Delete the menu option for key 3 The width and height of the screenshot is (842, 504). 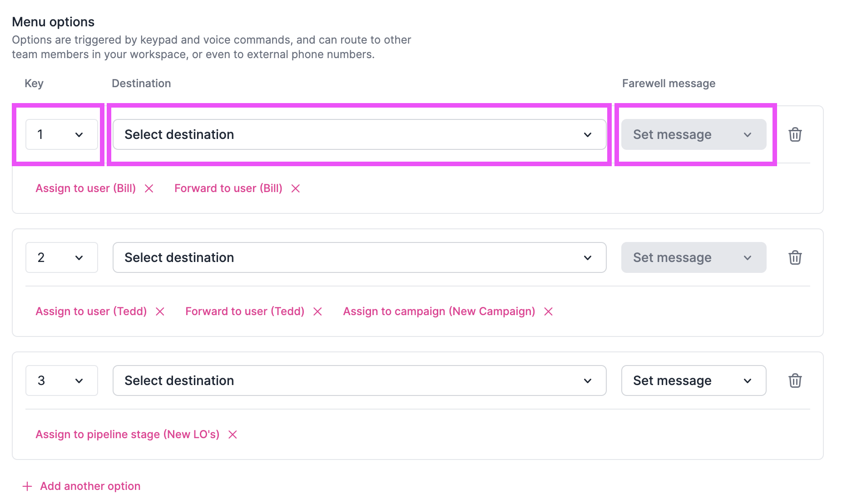[x=795, y=380]
